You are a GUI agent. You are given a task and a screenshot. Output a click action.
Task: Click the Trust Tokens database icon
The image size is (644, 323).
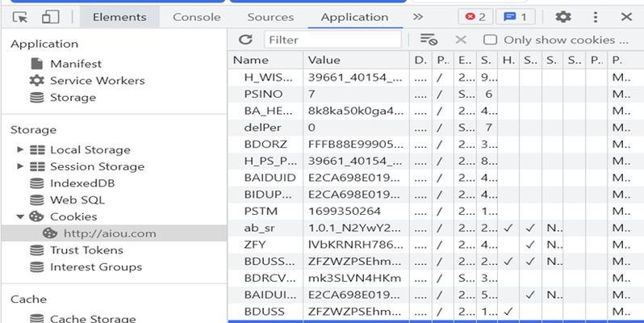click(36, 250)
